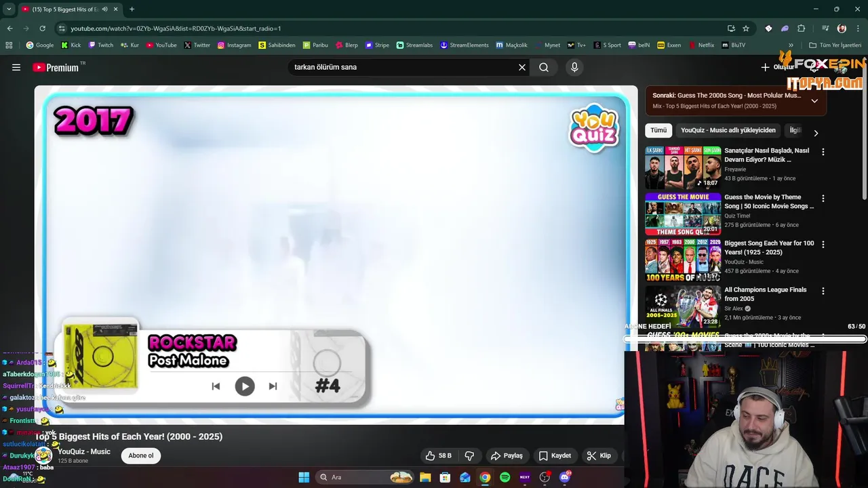The width and height of the screenshot is (868, 488).
Task: Open 'Tüm Yer İşaretleri' bookmarks folder
Action: (835, 45)
